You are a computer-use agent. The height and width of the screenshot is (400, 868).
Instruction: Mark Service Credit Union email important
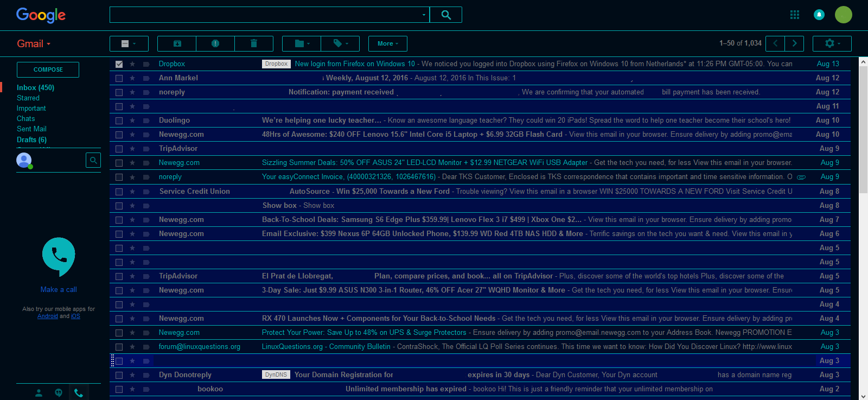146,192
